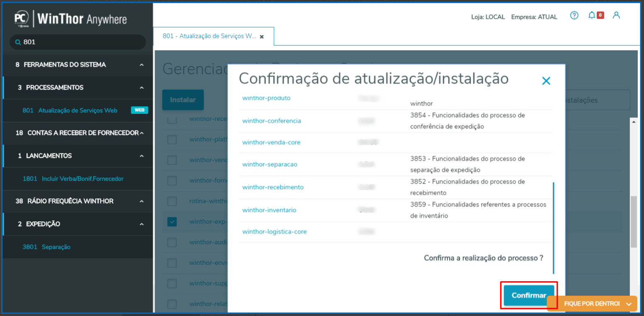Toggle the checkbox for winthor-relat row
This screenshot has height=316, width=644.
click(x=172, y=304)
